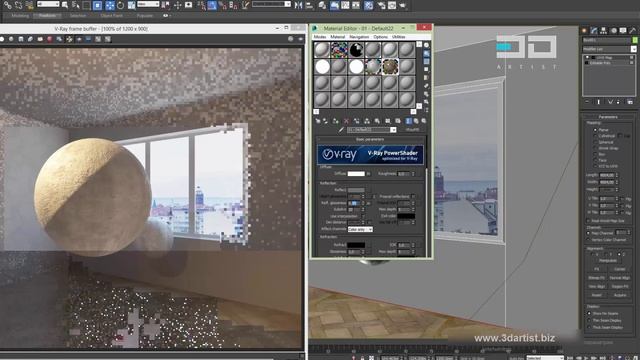Viewport: 640px width, 360px height.
Task: Switch to the Freeform ribbon tab
Action: pos(47,16)
